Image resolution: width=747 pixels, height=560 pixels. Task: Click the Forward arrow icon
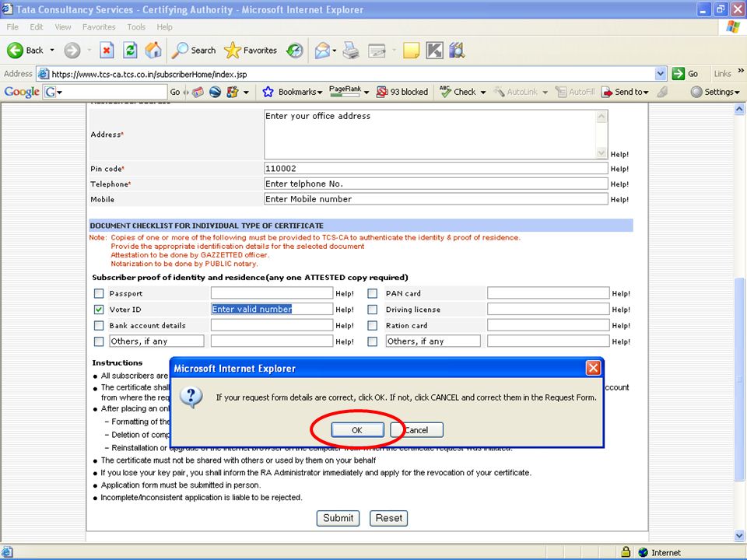[x=72, y=50]
